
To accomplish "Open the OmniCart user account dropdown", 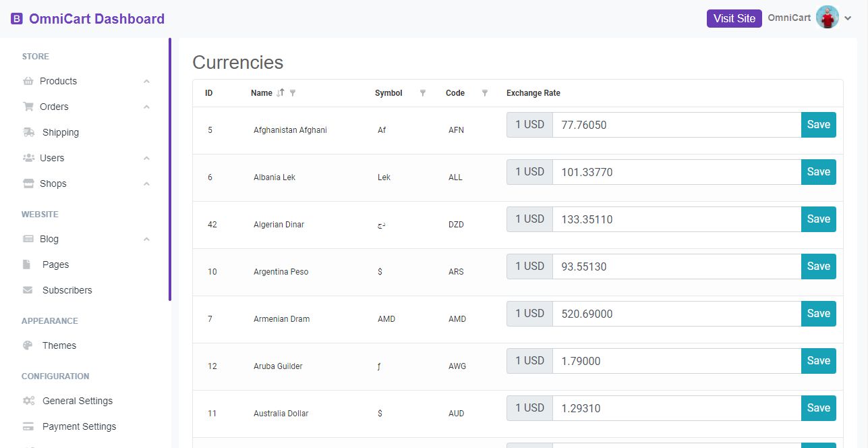I will (x=848, y=19).
